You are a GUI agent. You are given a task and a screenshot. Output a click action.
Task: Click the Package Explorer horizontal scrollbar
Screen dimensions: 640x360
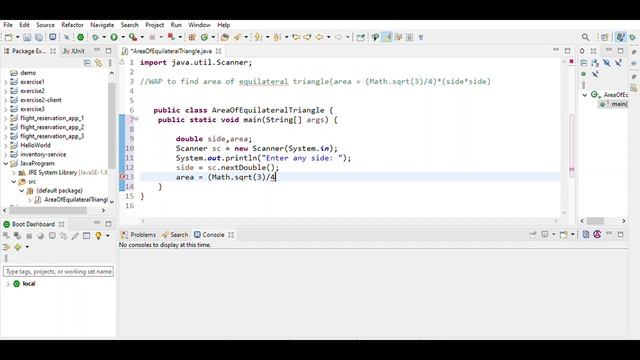48,210
